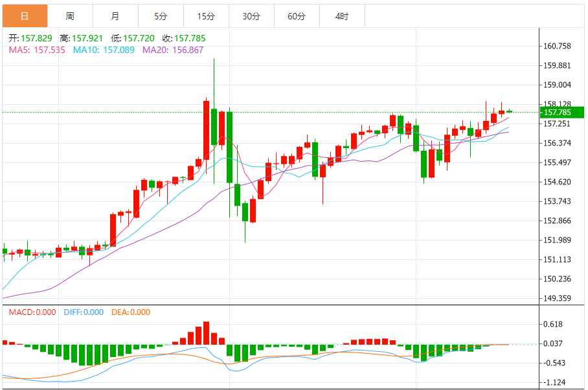Click the DEA:0.000 label
The width and height of the screenshot is (588, 390).
(x=131, y=312)
